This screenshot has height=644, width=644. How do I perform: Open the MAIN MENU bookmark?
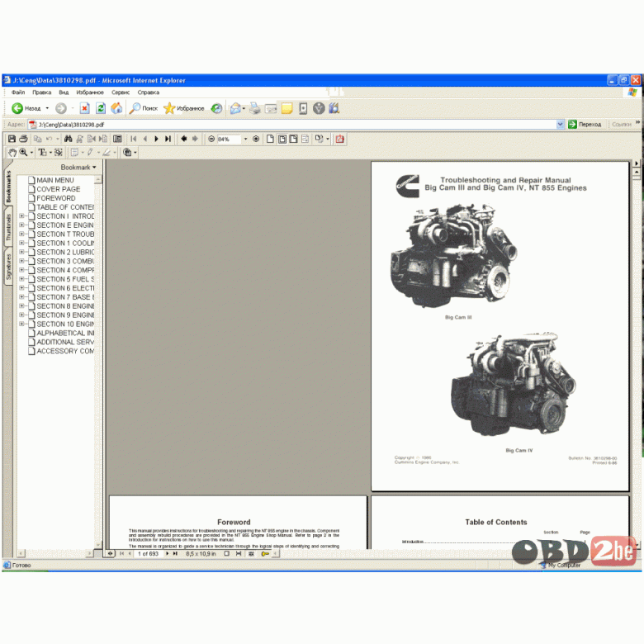(x=55, y=180)
